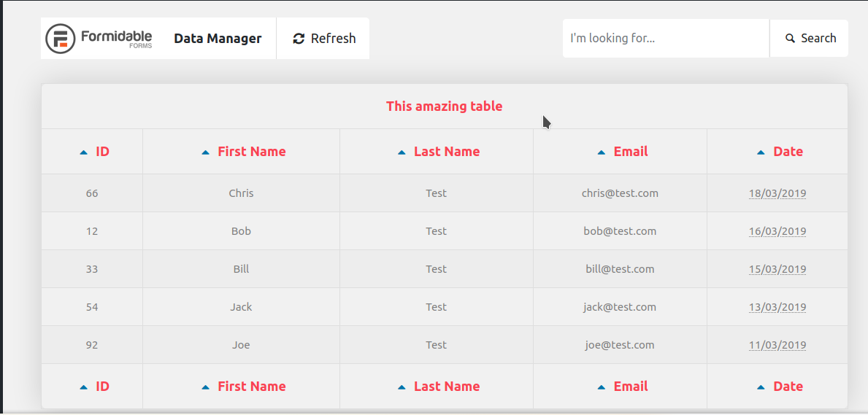Select ID cell 92
868x415 pixels.
[x=92, y=345]
